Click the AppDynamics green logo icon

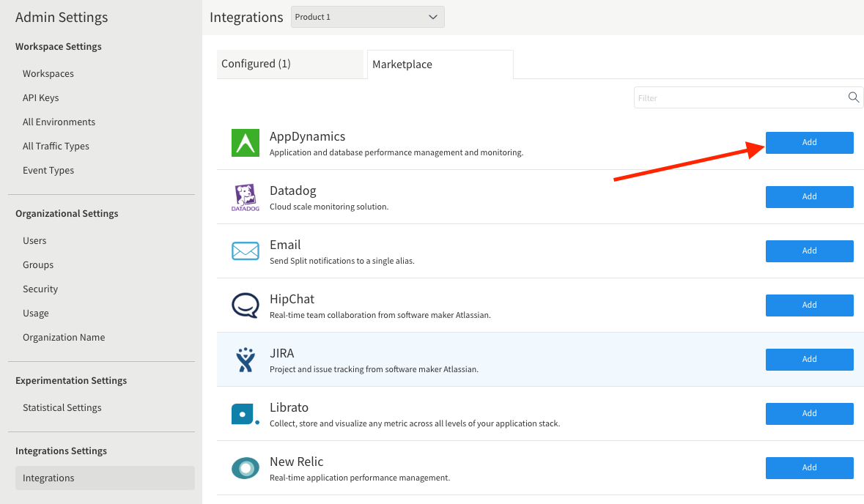(x=245, y=143)
